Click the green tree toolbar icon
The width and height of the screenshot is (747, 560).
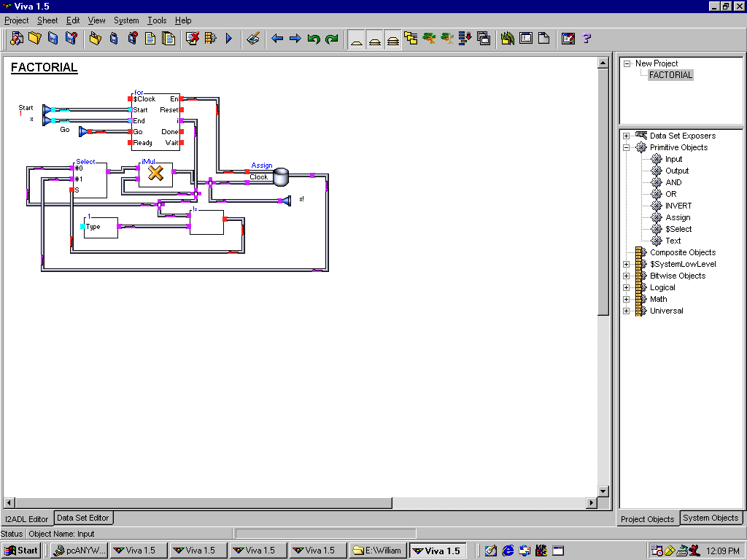click(430, 39)
